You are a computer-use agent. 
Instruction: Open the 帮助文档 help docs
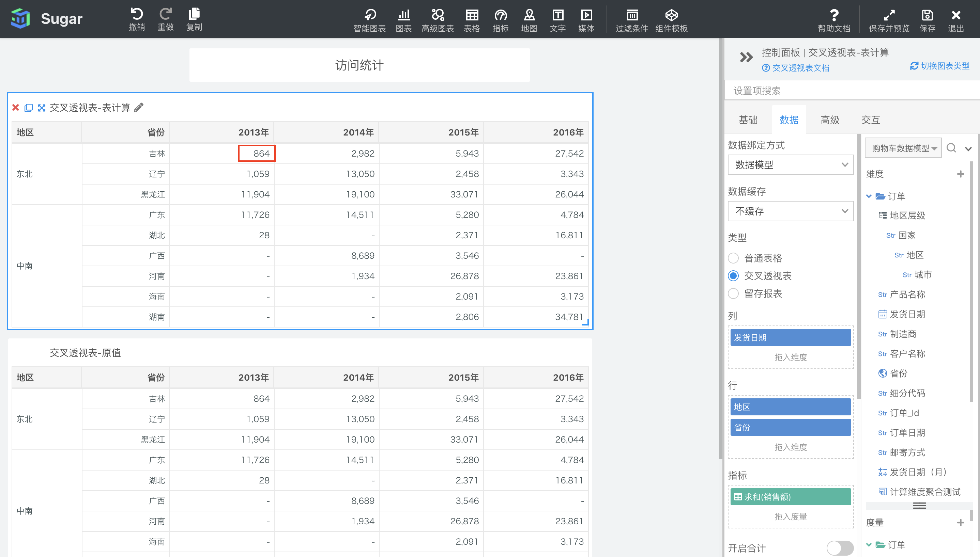(x=834, y=20)
